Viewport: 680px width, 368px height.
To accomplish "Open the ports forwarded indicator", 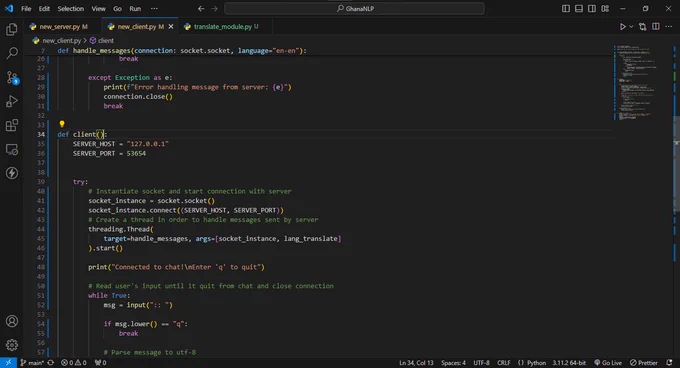I will (x=100, y=362).
